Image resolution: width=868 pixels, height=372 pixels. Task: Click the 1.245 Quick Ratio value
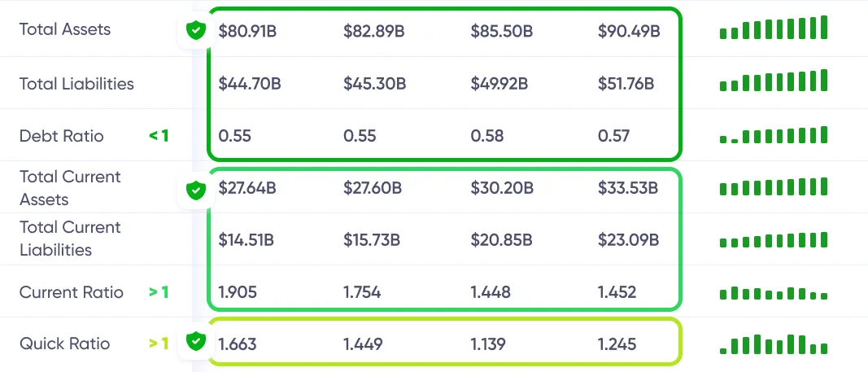tap(617, 344)
